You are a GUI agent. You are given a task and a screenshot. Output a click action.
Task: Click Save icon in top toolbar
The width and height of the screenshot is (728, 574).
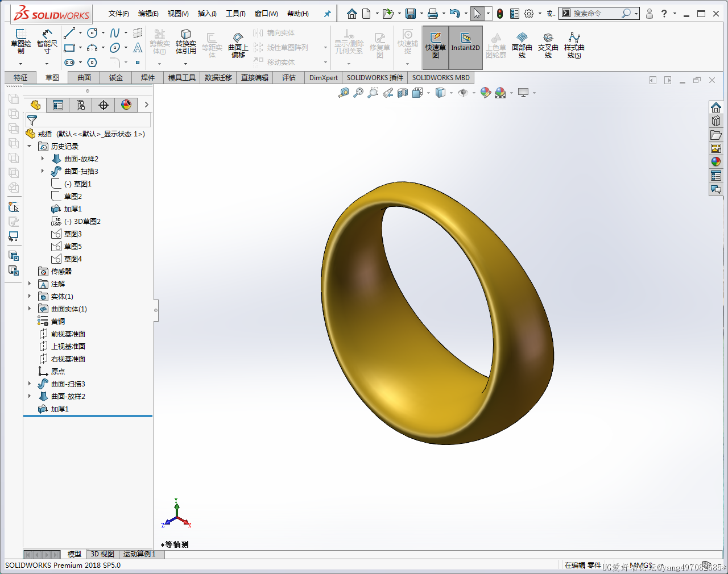coord(411,14)
